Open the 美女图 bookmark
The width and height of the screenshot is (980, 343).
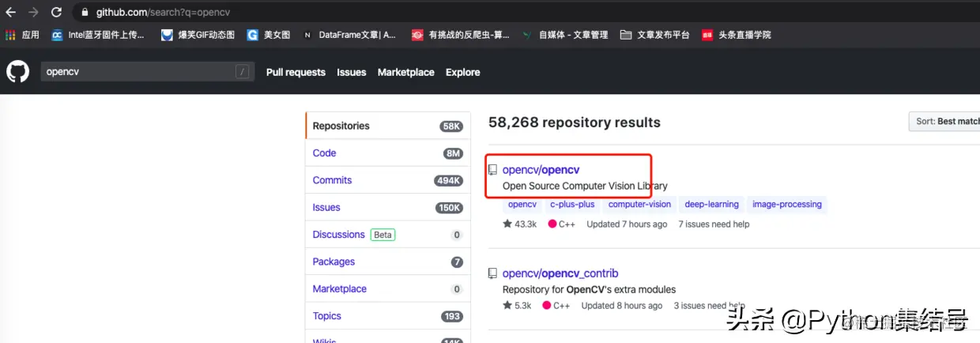(x=269, y=35)
